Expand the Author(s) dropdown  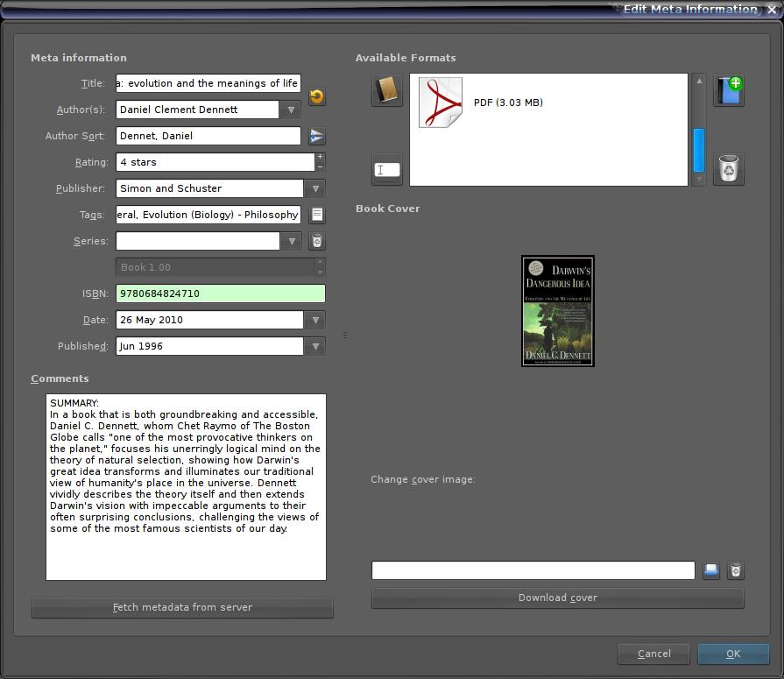point(291,110)
